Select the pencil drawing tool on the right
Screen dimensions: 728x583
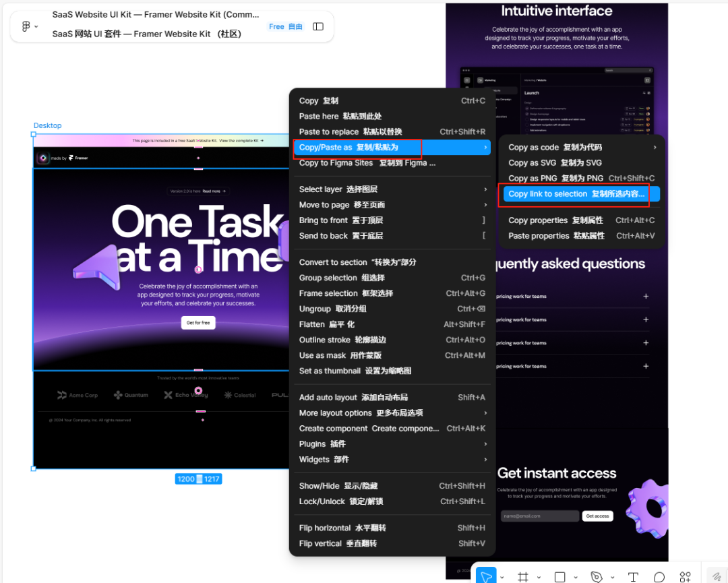[718, 576]
